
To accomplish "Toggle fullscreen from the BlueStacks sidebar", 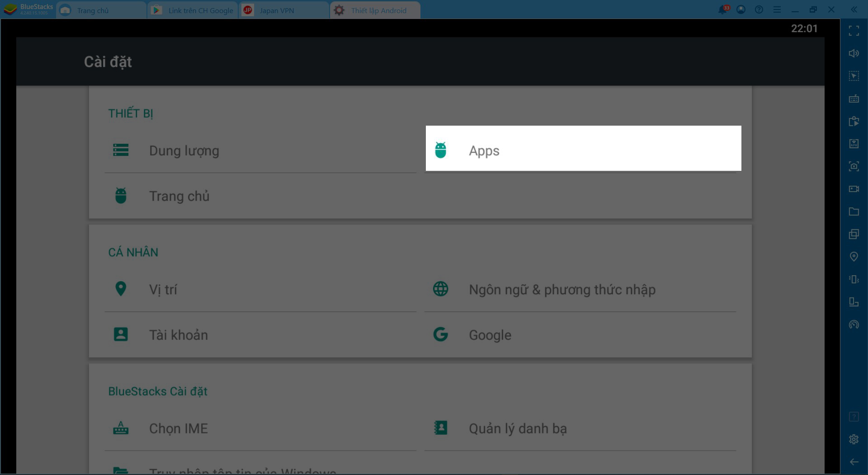I will [854, 31].
